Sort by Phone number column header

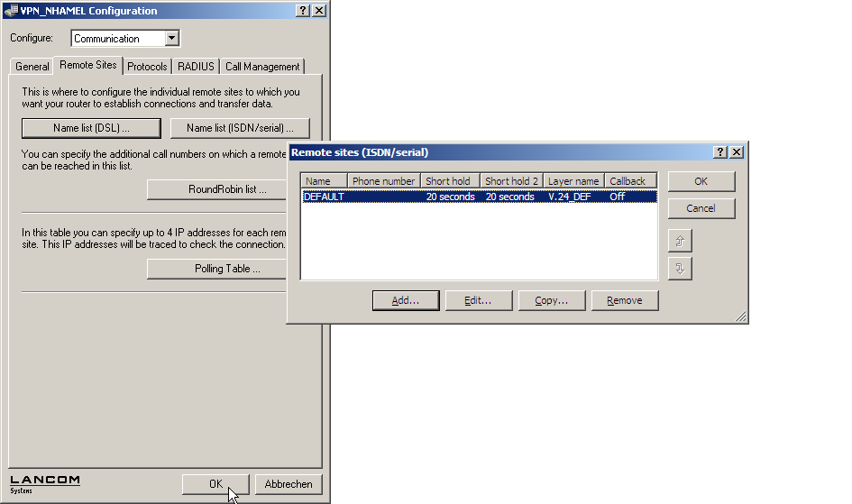(x=383, y=181)
